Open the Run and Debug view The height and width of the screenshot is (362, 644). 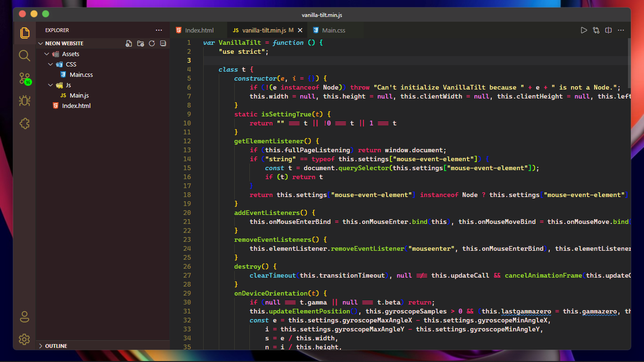(25, 101)
